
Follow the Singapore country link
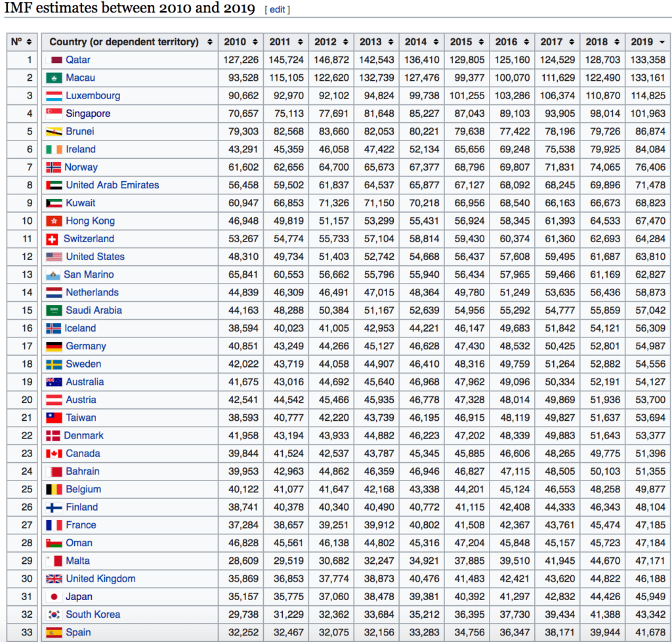click(89, 114)
